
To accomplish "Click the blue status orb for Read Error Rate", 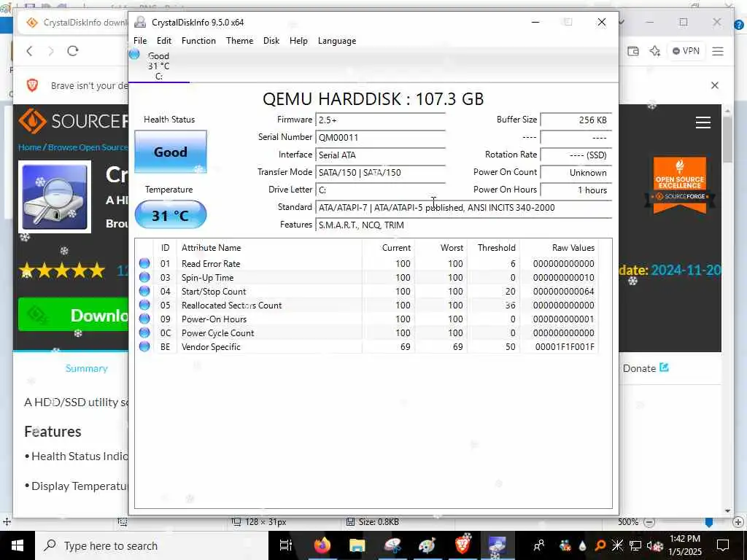I will (x=144, y=263).
